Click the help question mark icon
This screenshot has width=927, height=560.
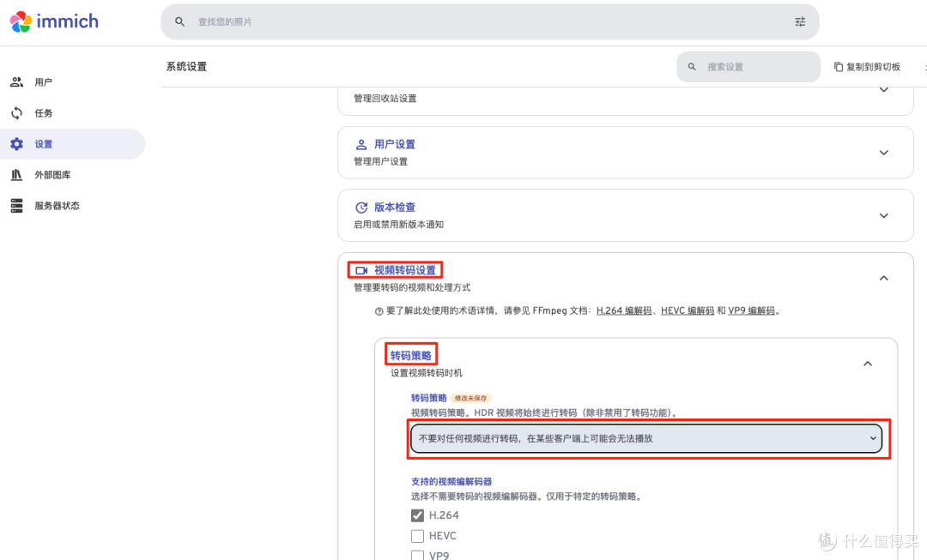pyautogui.click(x=379, y=311)
